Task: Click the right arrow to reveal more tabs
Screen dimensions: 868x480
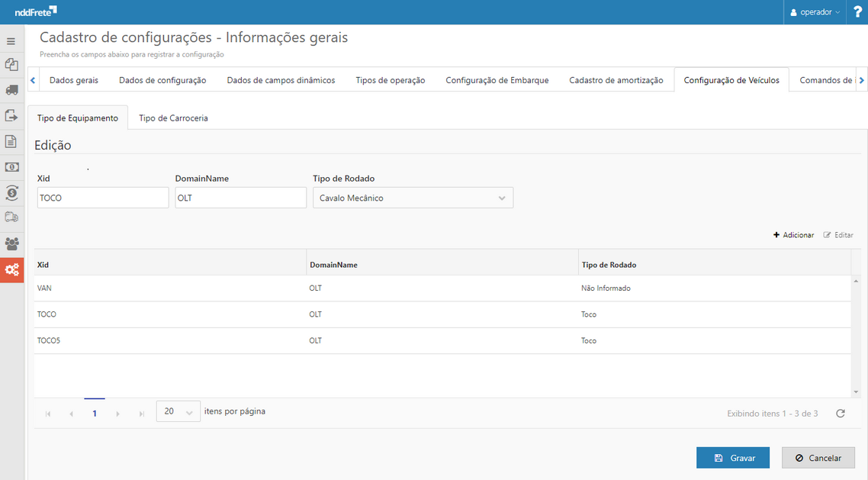Action: (863, 79)
